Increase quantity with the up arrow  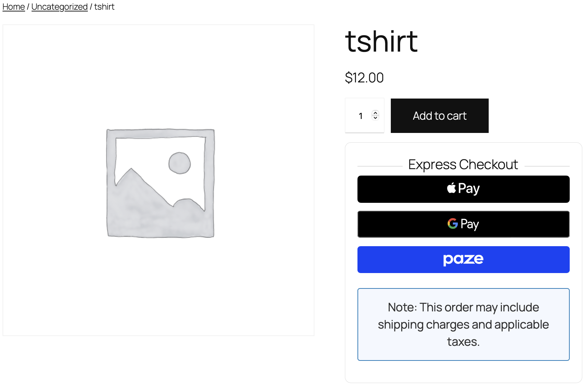(x=375, y=113)
